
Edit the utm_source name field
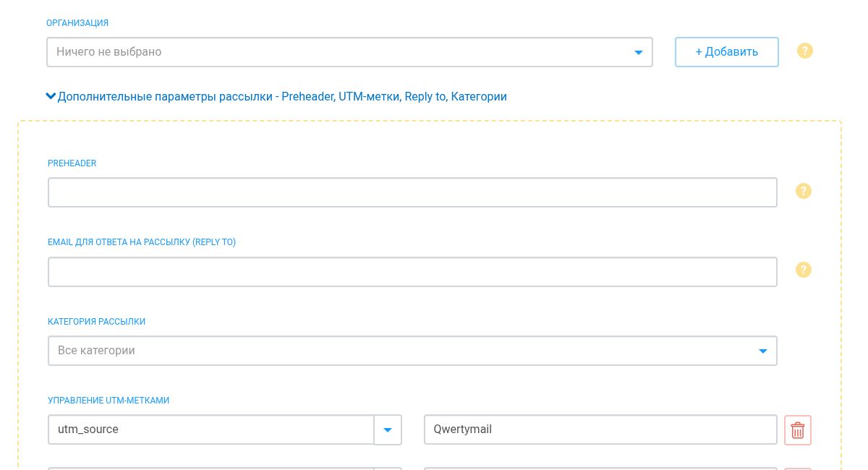click(x=211, y=430)
